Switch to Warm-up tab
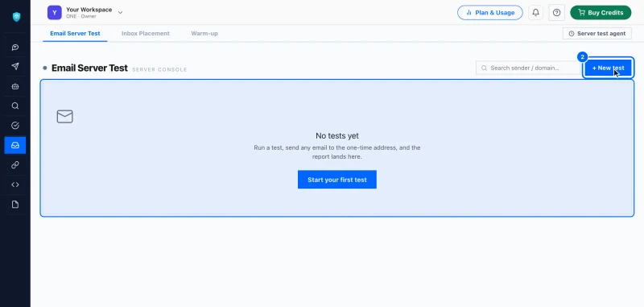The image size is (644, 307). pos(204,34)
